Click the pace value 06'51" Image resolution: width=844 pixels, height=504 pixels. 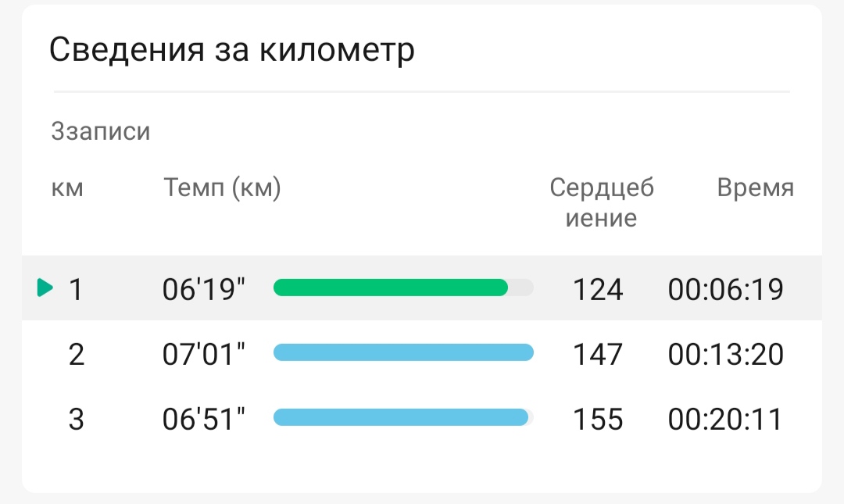pos(204,420)
